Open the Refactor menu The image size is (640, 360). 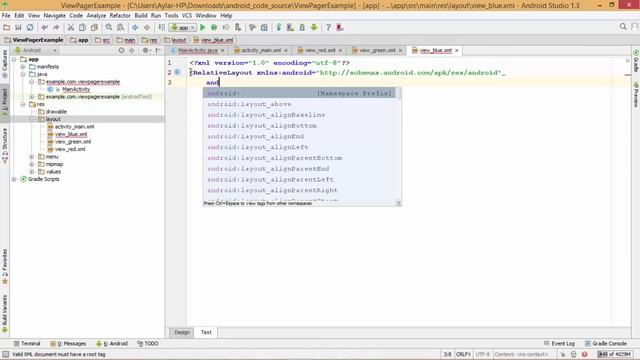click(120, 16)
